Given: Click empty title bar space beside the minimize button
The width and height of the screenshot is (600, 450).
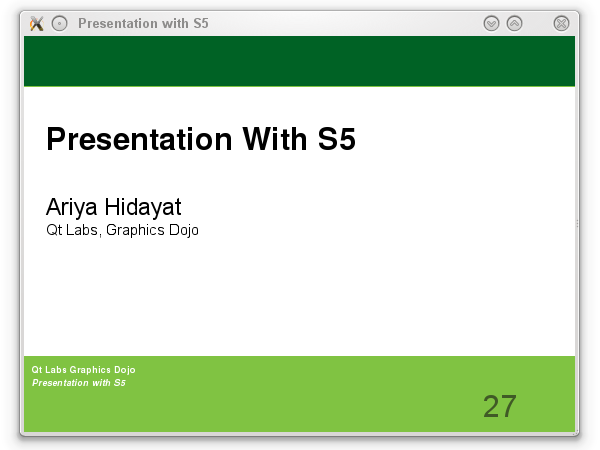Looking at the screenshot, I should (x=400, y=23).
